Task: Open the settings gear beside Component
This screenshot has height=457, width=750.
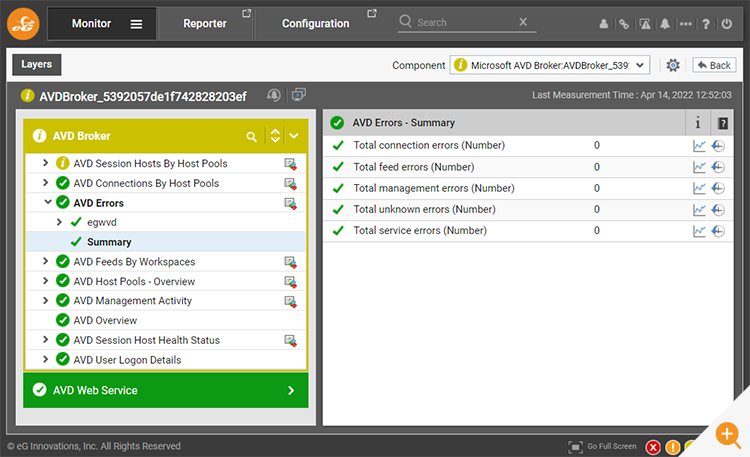Action: [673, 65]
